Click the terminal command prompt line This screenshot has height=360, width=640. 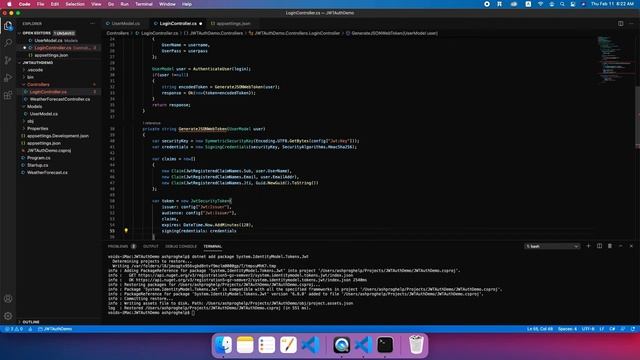[x=151, y=313]
